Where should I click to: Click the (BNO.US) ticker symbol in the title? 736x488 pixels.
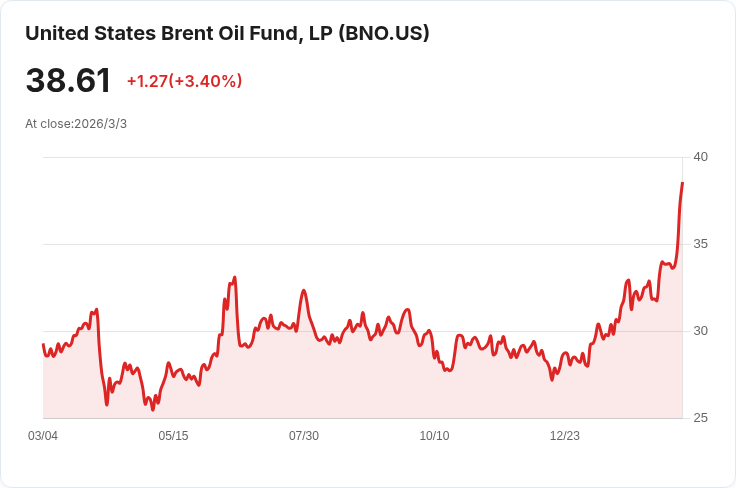(384, 33)
